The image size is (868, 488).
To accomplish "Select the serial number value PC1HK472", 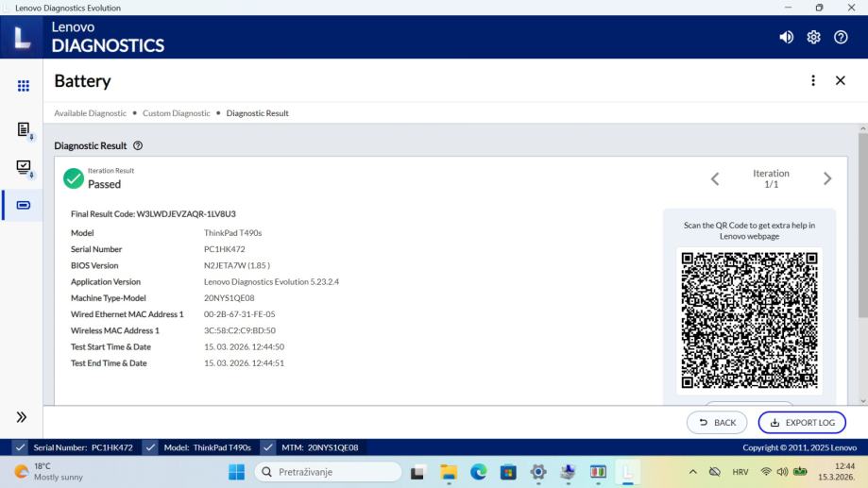I will (x=224, y=249).
